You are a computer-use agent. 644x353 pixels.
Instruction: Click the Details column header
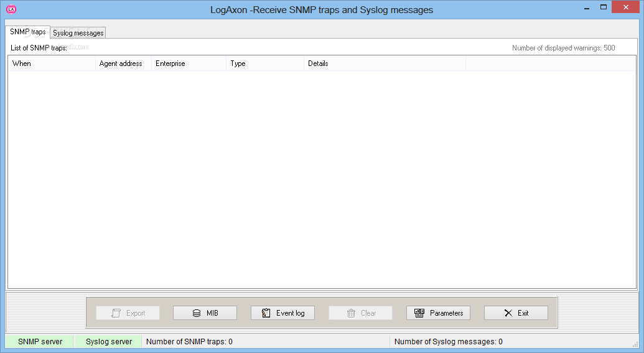tap(385, 64)
